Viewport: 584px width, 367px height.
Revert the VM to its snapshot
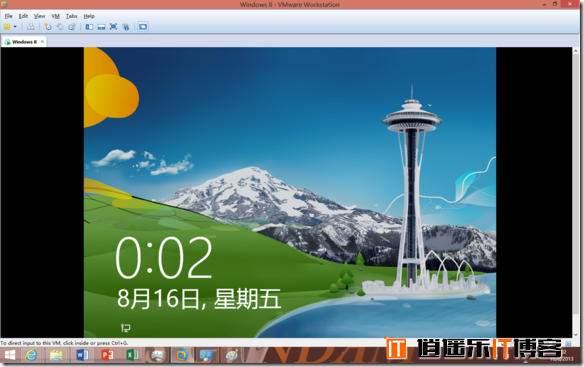tap(60, 27)
